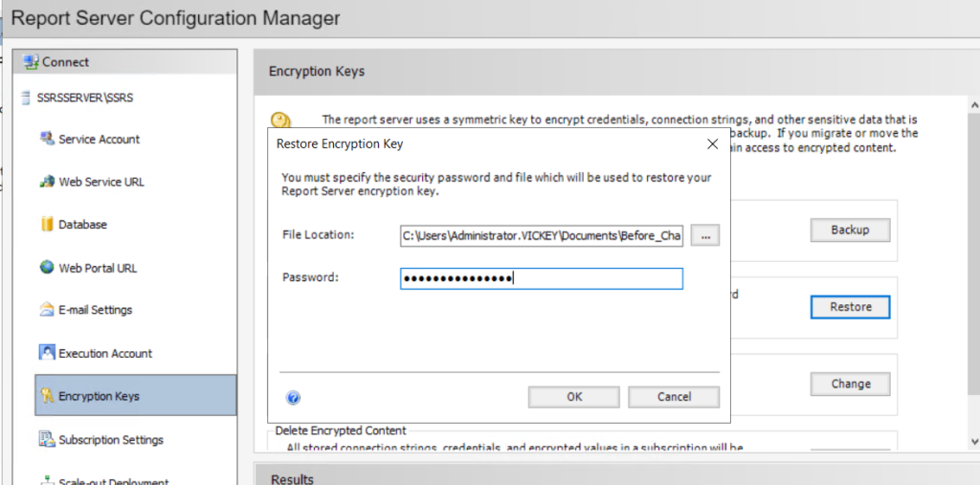Focus the Password input field

pos(542,278)
